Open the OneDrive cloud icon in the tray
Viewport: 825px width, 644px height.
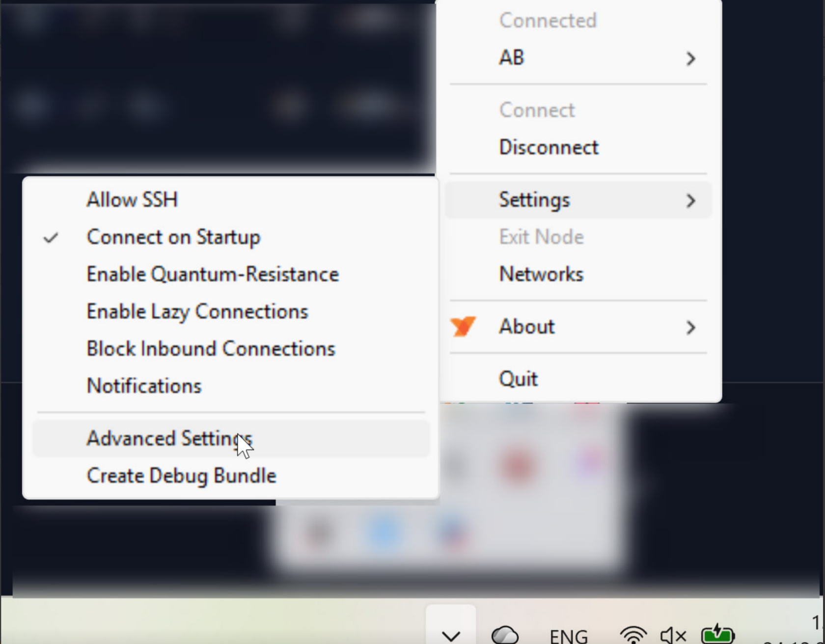pyautogui.click(x=505, y=634)
